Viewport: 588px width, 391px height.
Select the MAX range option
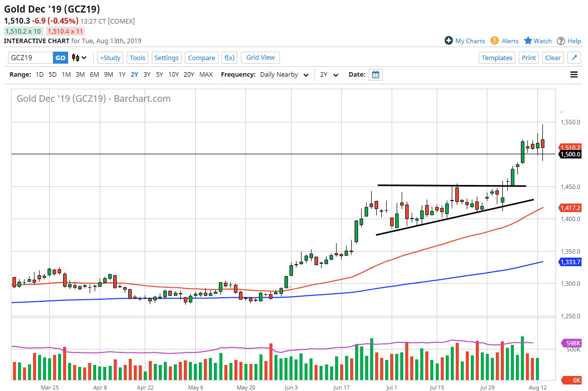pyautogui.click(x=206, y=75)
